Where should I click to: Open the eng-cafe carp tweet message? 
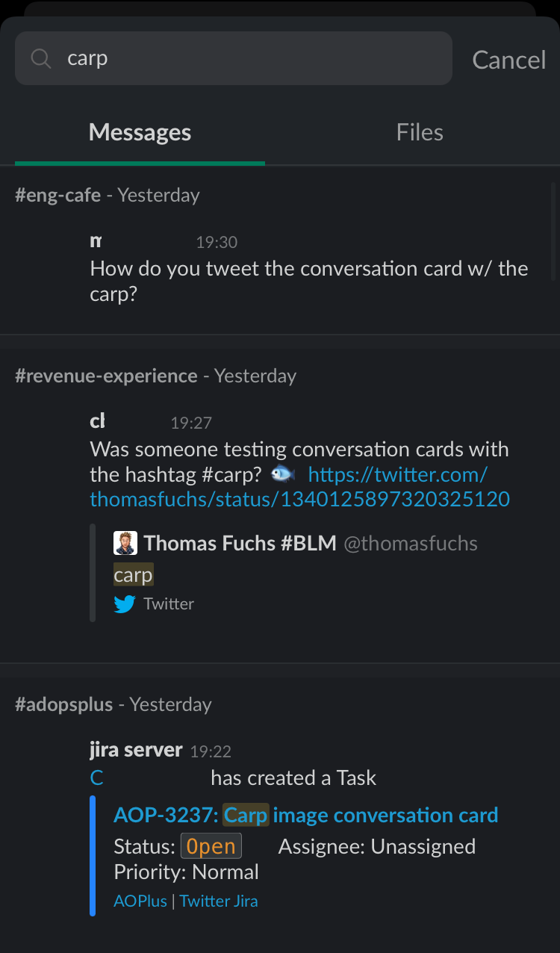(x=308, y=281)
